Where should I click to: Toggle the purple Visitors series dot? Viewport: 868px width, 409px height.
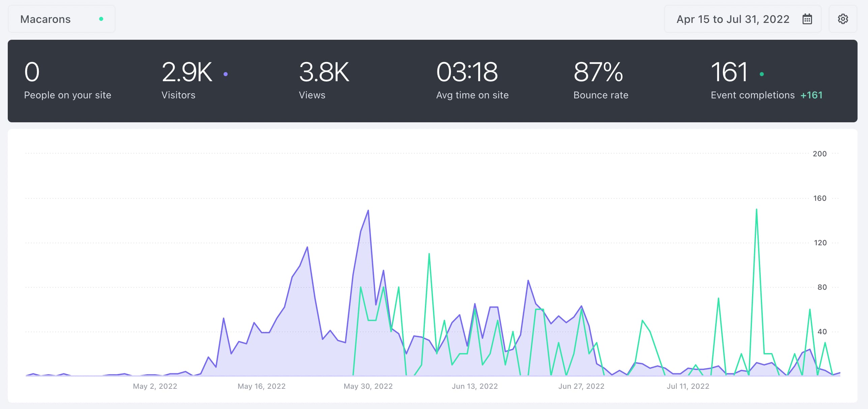tap(226, 74)
